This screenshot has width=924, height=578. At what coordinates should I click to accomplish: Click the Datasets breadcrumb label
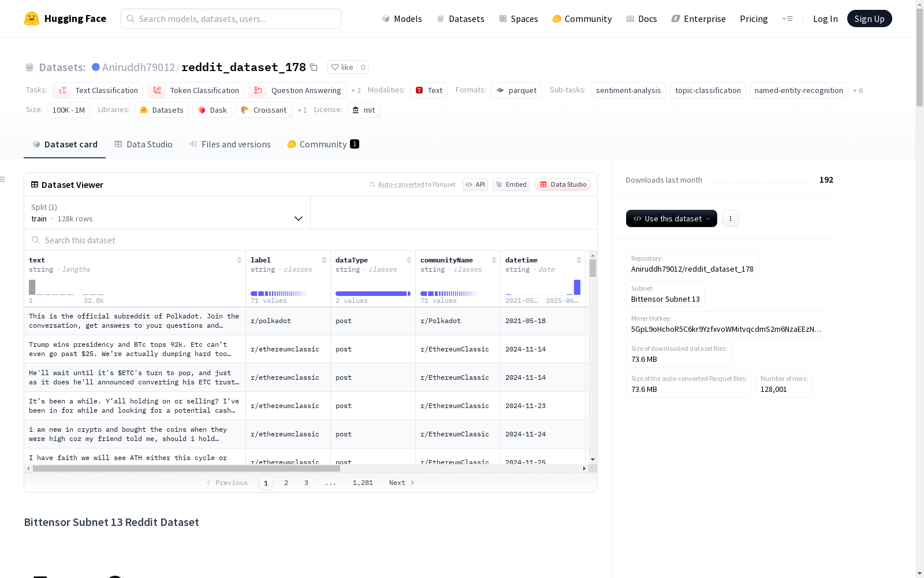pos(62,67)
